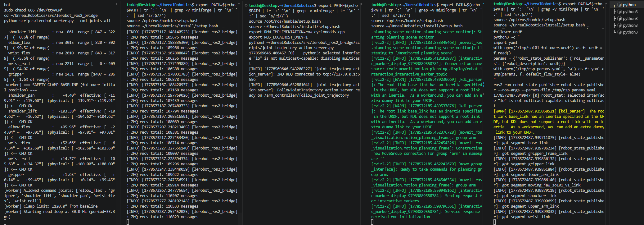
Task: Click the 'wrist_roll : raw 2211' reading
Action: pyautogui.click(x=60, y=66)
